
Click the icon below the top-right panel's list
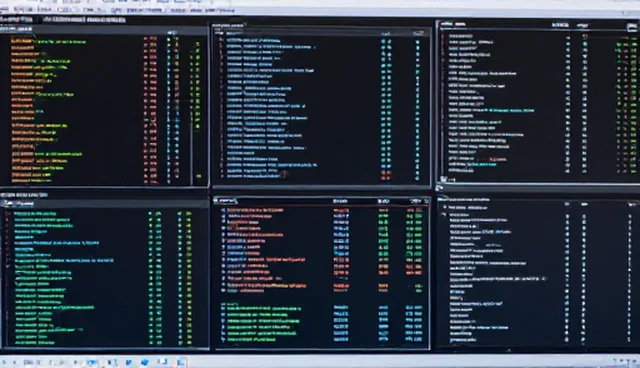pos(444,179)
